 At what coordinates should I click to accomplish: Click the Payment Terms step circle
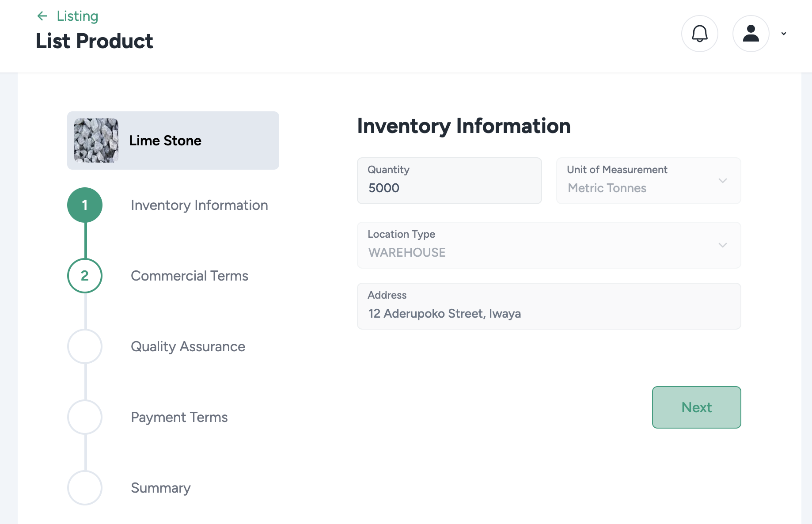(85, 417)
